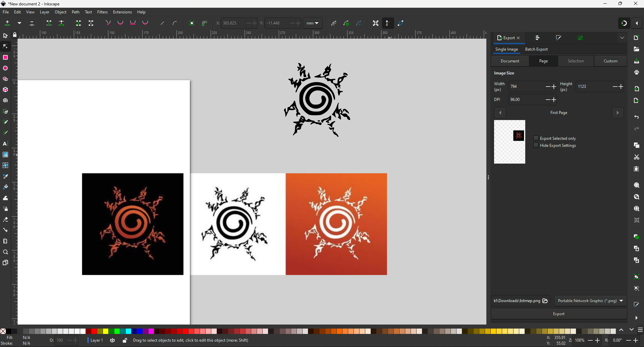Show the next palette row
Screen dimensions: 644x347
tap(631, 330)
